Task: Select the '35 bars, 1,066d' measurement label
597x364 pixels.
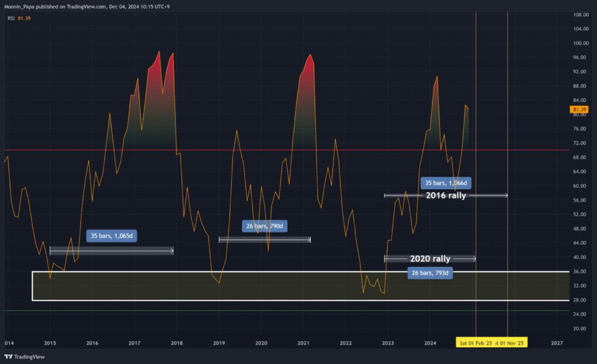Action: pyautogui.click(x=446, y=183)
